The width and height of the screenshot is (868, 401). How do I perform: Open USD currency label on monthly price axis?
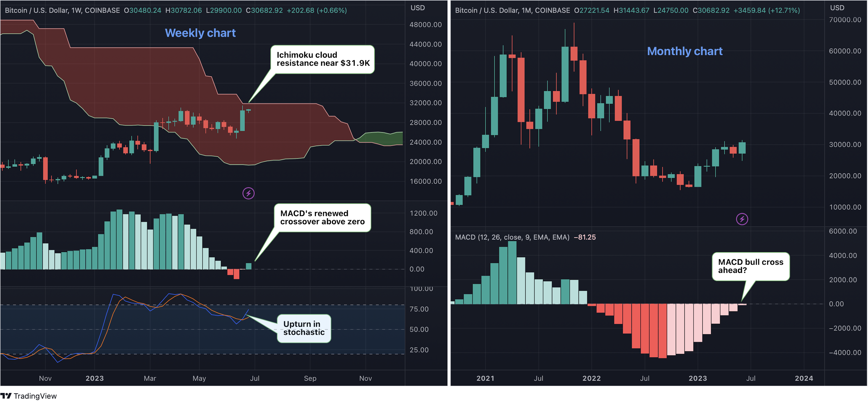pyautogui.click(x=837, y=8)
